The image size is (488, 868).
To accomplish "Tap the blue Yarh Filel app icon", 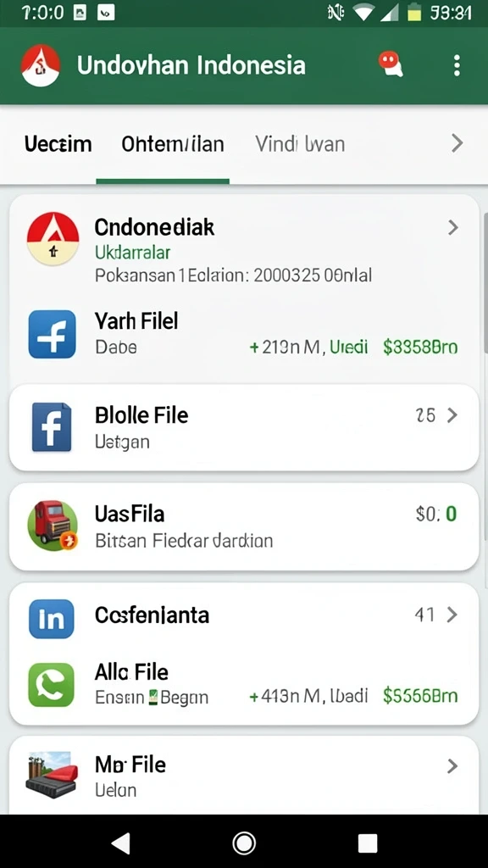I will (52, 334).
